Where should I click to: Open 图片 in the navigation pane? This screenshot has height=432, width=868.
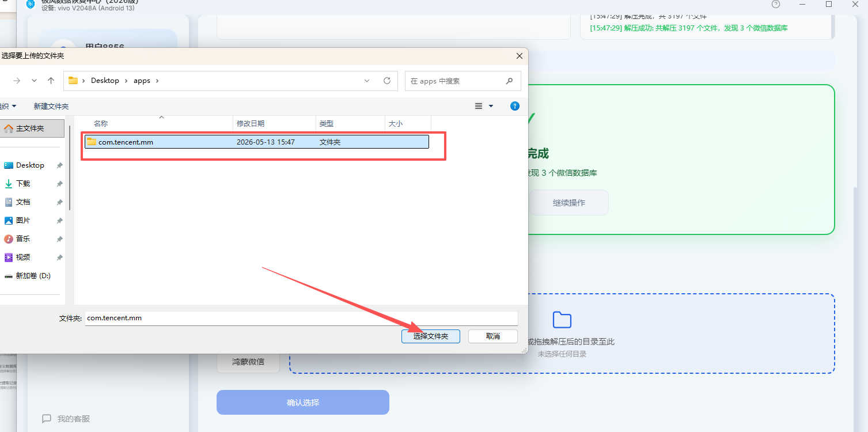[23, 221]
